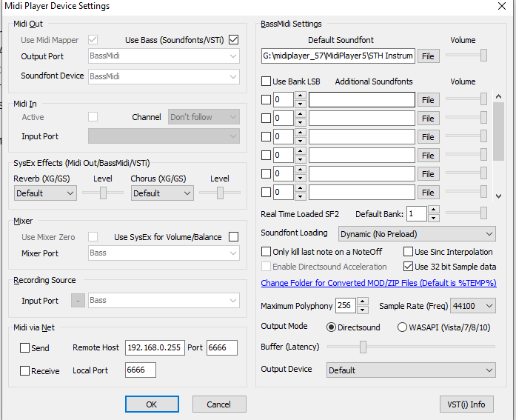Image resolution: width=516 pixels, height=420 pixels.
Task: Open the Recording Source Input Port dropdown
Action: [164, 300]
